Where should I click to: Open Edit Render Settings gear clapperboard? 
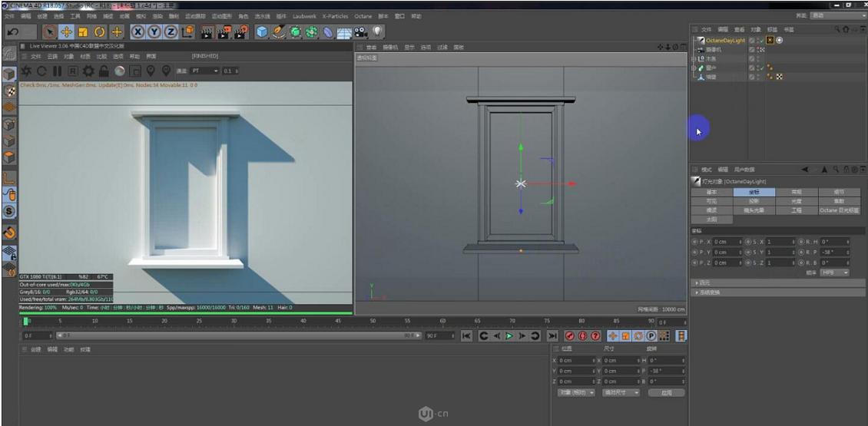240,32
